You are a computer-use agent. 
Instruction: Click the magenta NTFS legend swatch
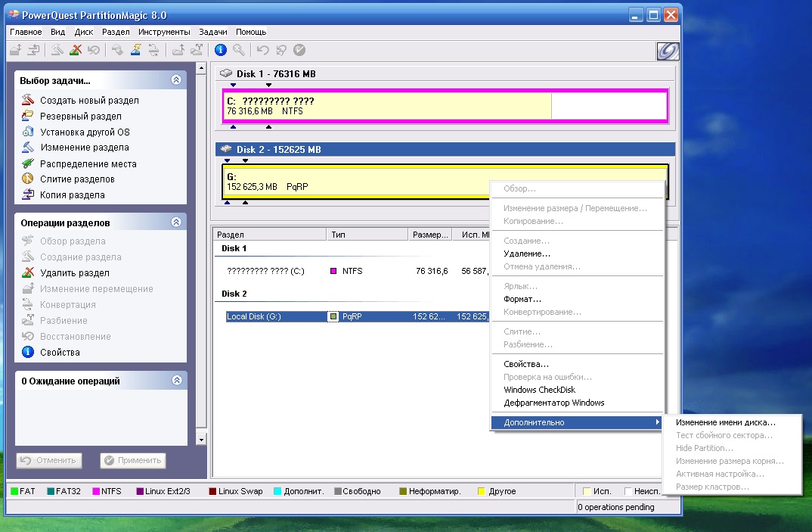tap(96, 491)
